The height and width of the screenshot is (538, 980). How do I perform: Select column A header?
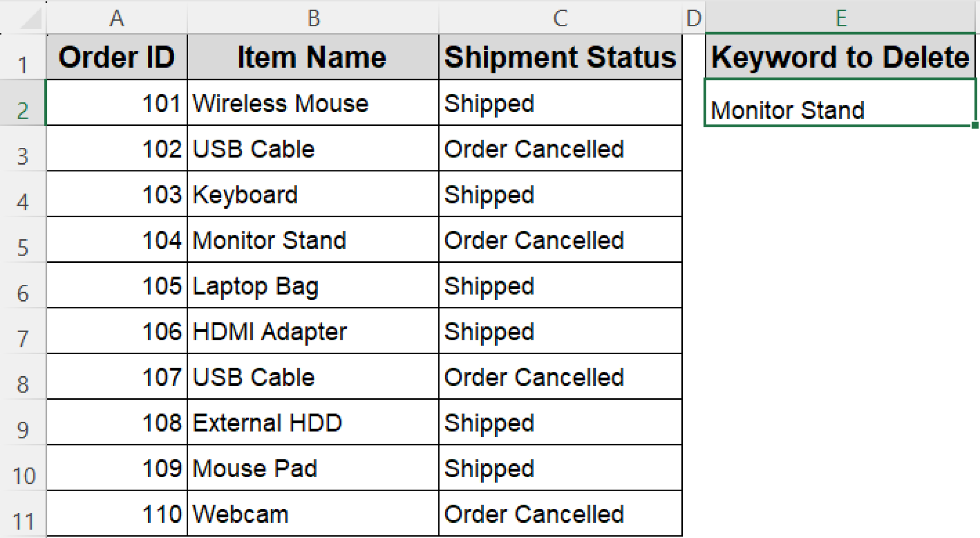(117, 18)
